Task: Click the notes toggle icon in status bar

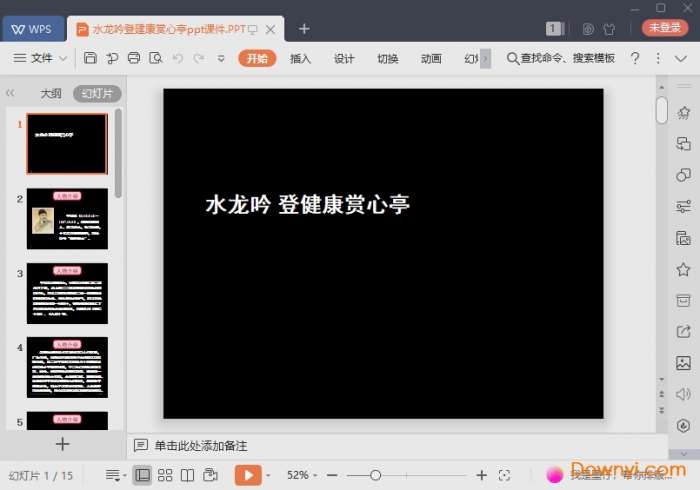Action: coord(113,475)
